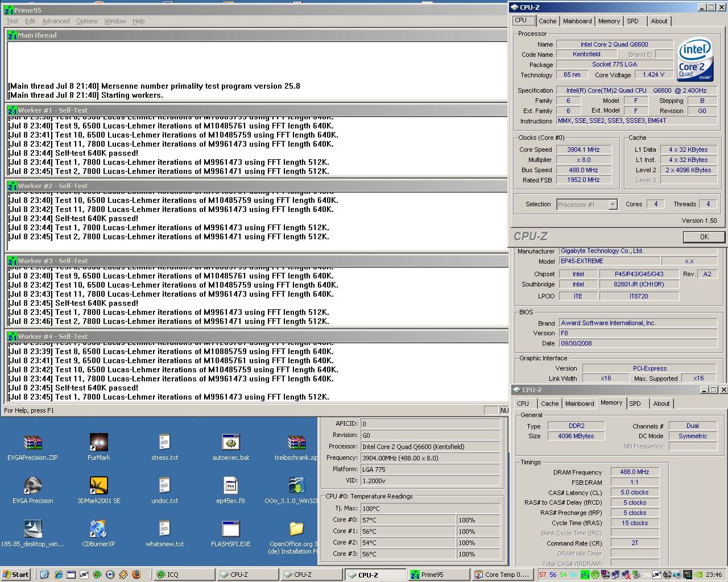
Task: Select the treibschrank.zip archive icon
Action: 296,442
